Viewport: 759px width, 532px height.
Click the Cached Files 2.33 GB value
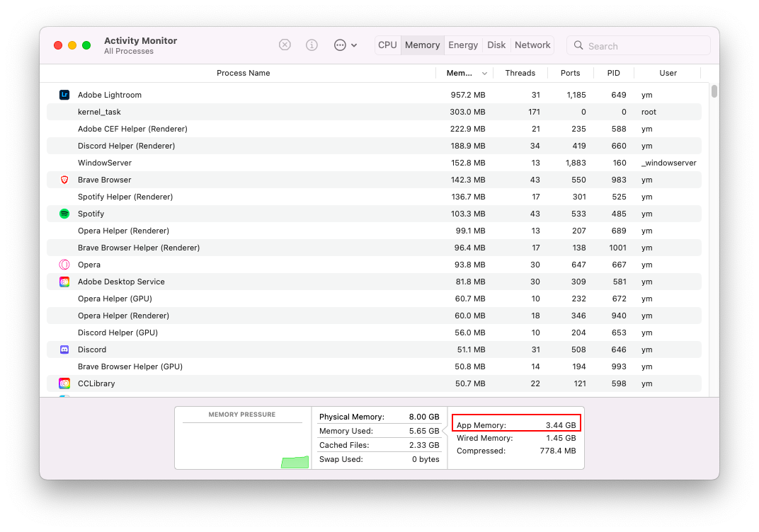424,445
